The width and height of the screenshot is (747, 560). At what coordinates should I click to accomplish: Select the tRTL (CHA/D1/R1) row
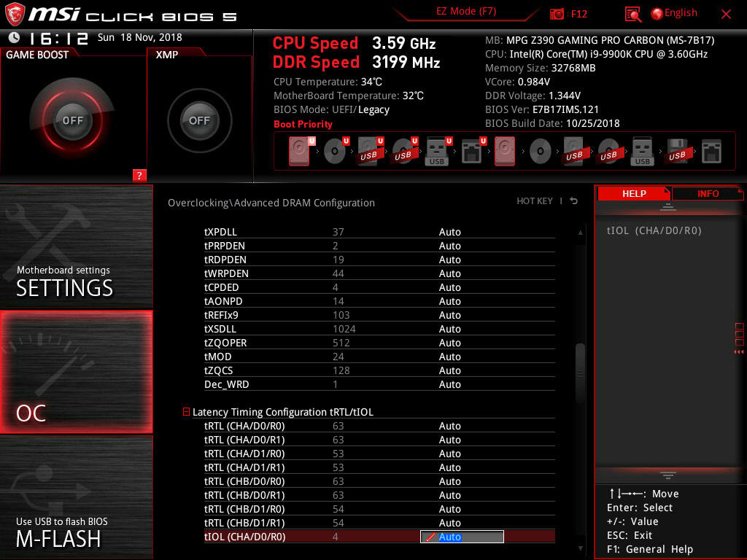coord(379,467)
